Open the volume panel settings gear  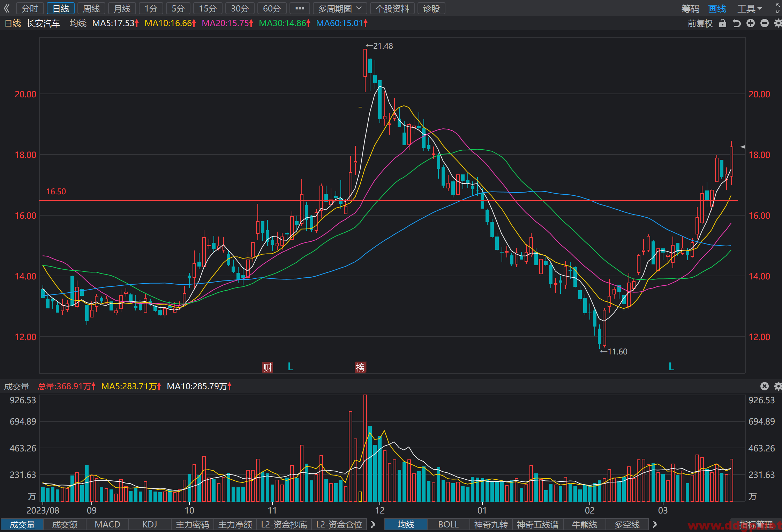(x=778, y=386)
